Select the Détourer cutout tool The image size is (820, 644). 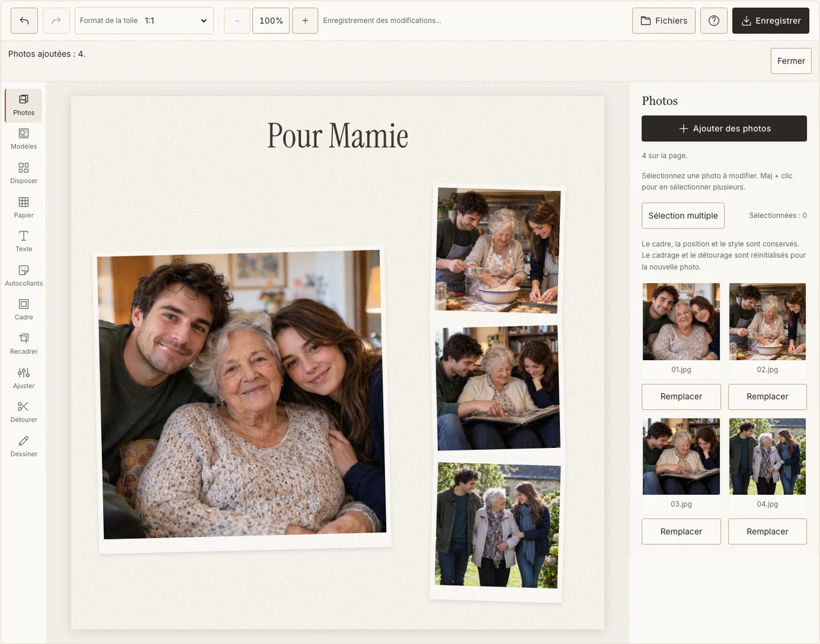pos(24,412)
